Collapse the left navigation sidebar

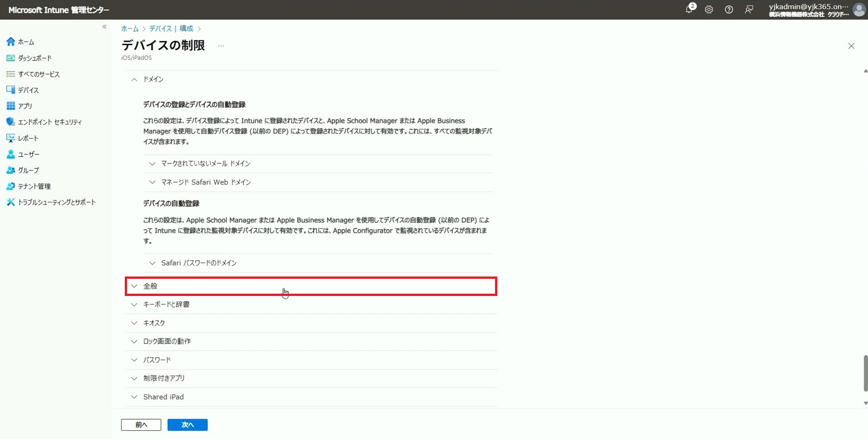point(104,27)
